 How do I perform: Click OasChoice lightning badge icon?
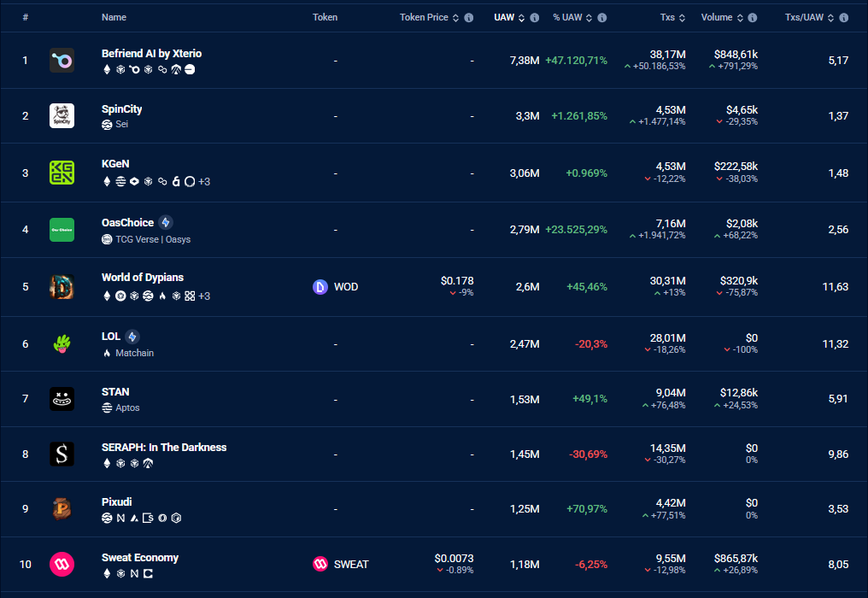pos(166,223)
